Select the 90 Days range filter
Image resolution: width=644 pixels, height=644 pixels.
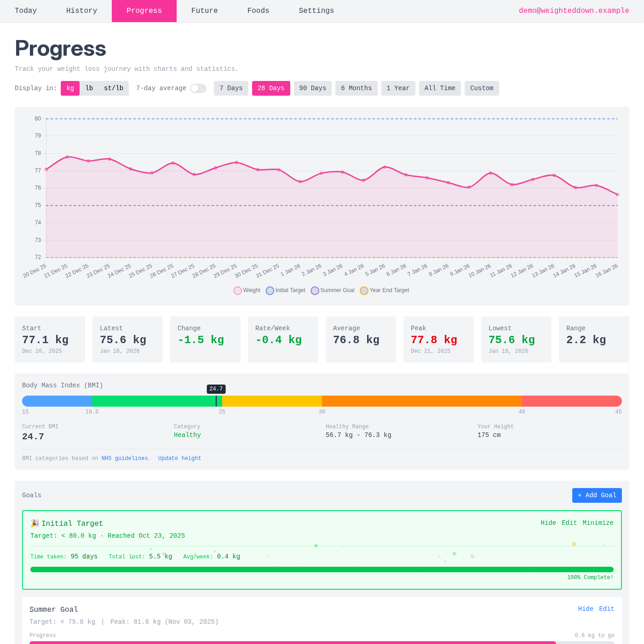point(313,88)
